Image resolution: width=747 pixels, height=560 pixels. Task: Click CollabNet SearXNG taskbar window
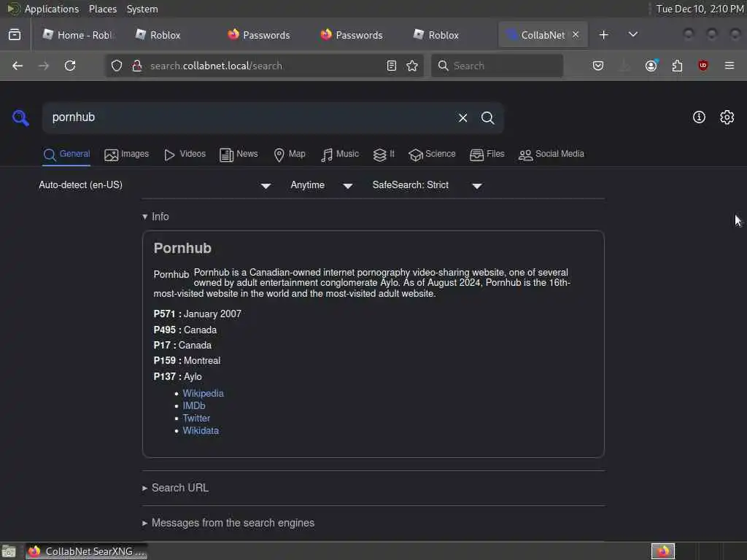(x=87, y=551)
